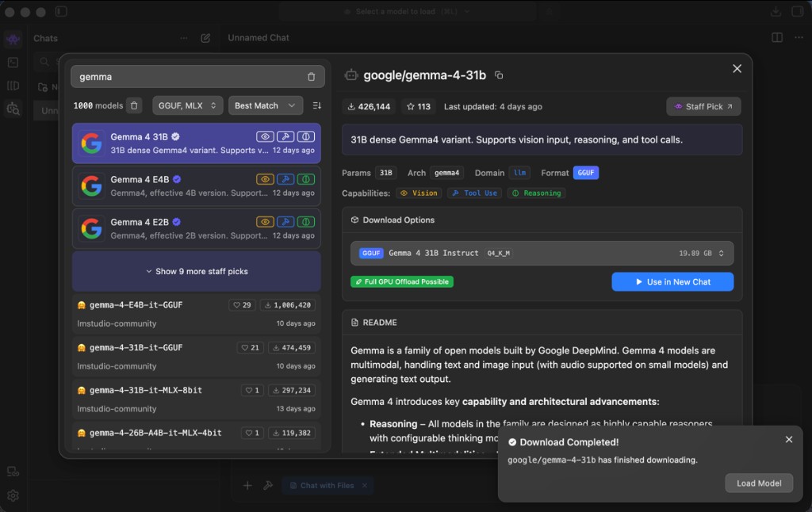Viewport: 812px width, 512px height.
Task: Click the 426,144 downloads badge
Action: [x=369, y=107]
